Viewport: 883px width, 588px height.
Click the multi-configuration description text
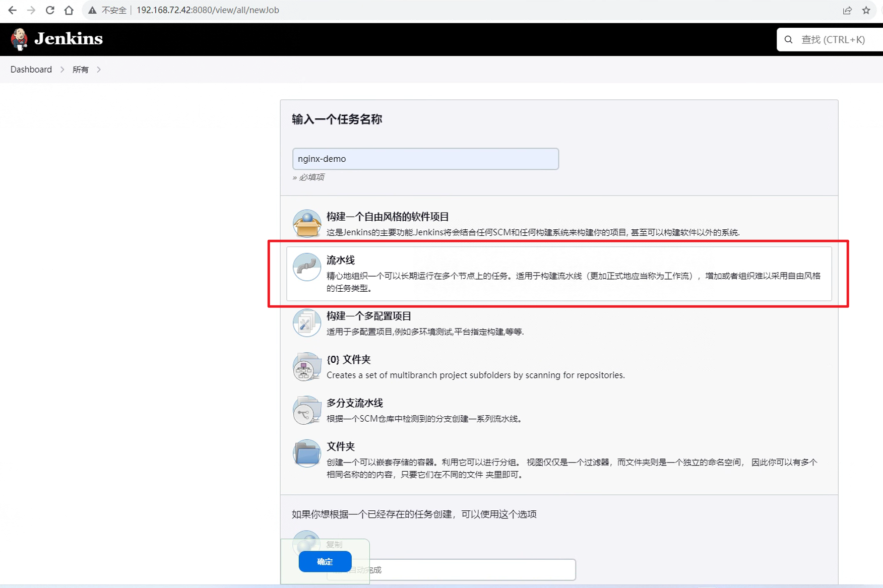coord(425,332)
